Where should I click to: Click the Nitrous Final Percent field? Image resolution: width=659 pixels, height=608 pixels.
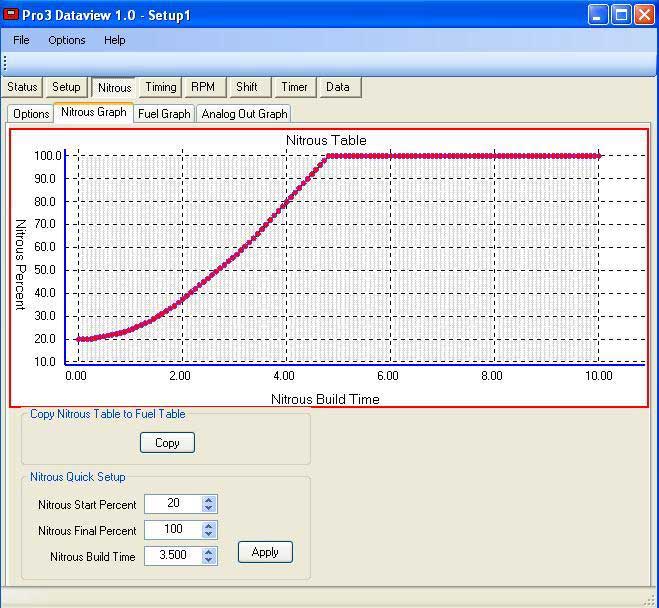[173, 529]
